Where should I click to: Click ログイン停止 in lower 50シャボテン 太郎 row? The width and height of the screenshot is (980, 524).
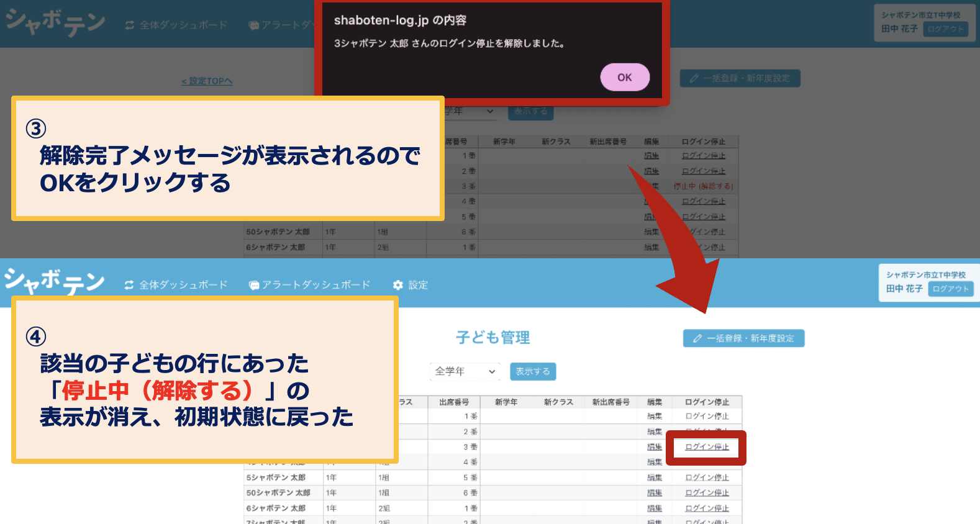pyautogui.click(x=707, y=492)
